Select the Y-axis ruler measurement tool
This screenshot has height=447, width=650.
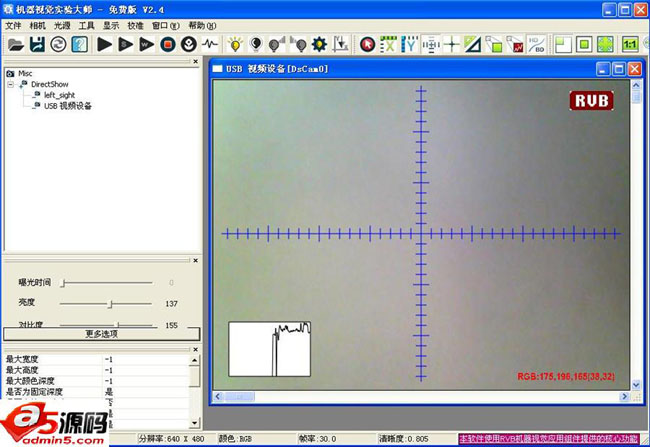point(408,44)
